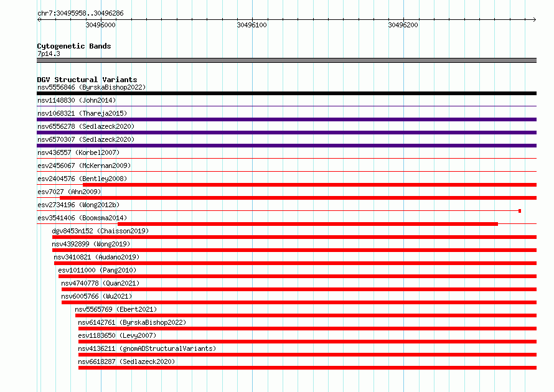Click the red bar under nsv6142761
This screenshot has width=554, height=392.
[308, 329]
